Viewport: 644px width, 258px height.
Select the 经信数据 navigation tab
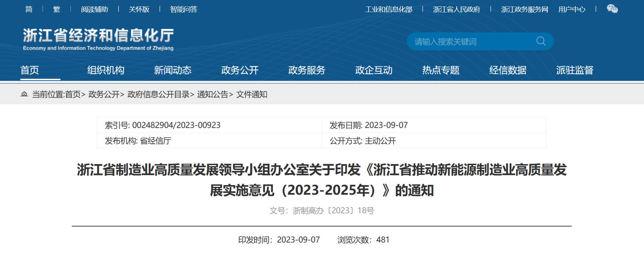[508, 70]
